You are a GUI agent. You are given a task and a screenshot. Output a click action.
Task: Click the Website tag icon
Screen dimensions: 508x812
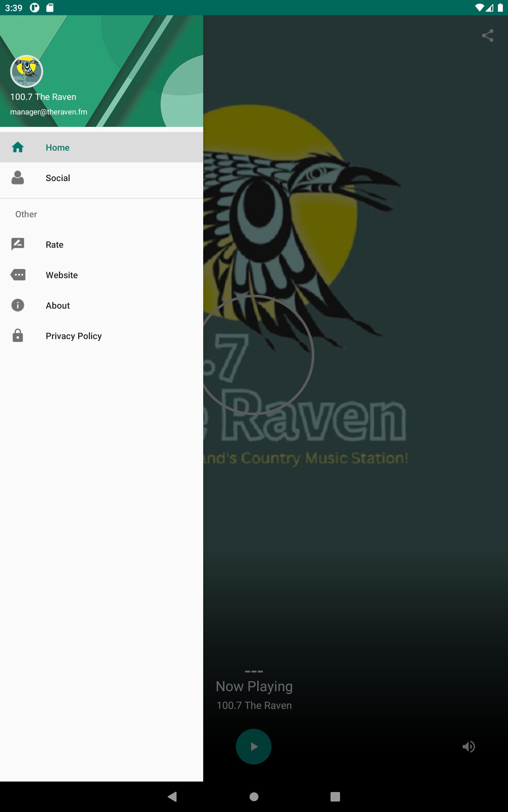tap(18, 275)
